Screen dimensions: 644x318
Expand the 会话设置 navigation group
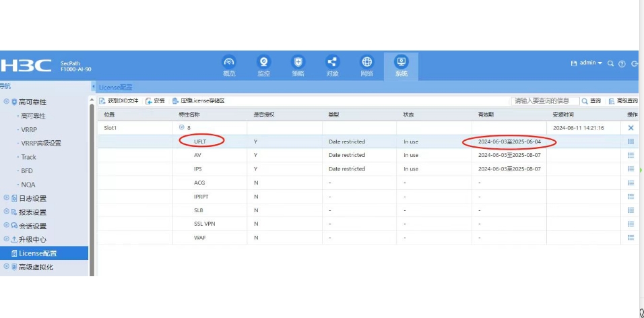click(x=6, y=226)
